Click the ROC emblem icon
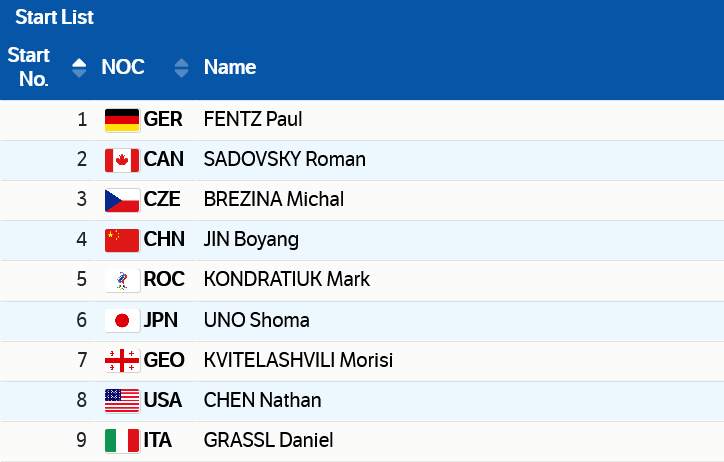 pos(122,280)
